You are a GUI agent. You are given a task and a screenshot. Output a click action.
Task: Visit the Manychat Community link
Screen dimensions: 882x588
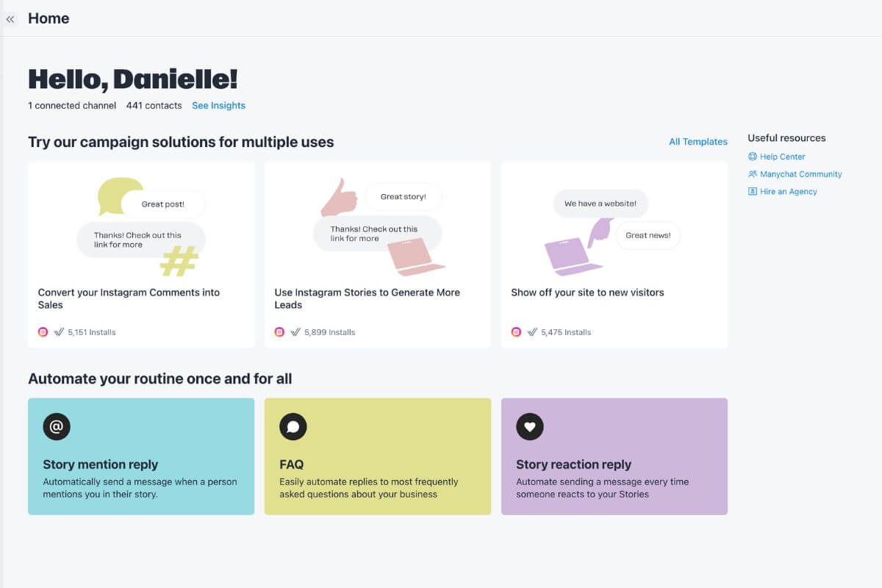tap(801, 174)
